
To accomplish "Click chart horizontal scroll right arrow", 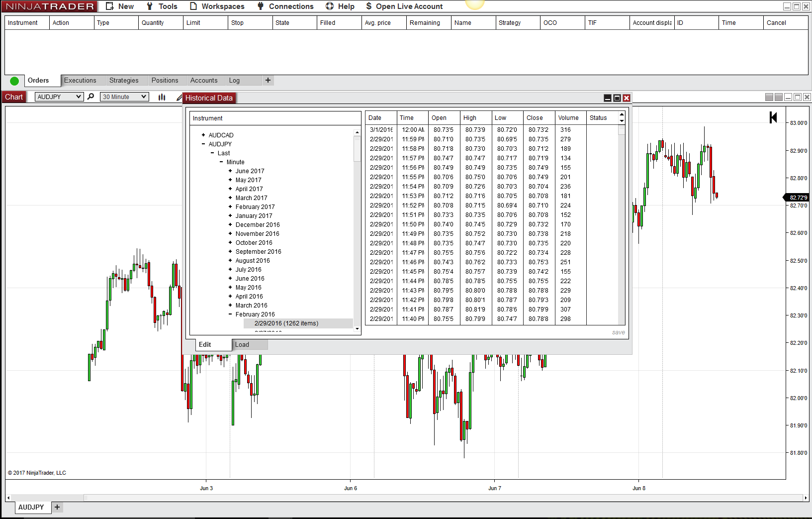I will point(806,498).
